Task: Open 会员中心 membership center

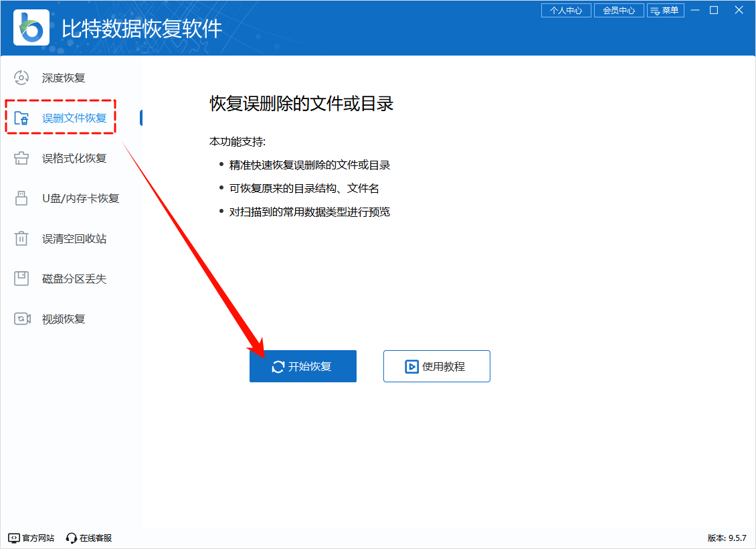Action: [x=619, y=10]
